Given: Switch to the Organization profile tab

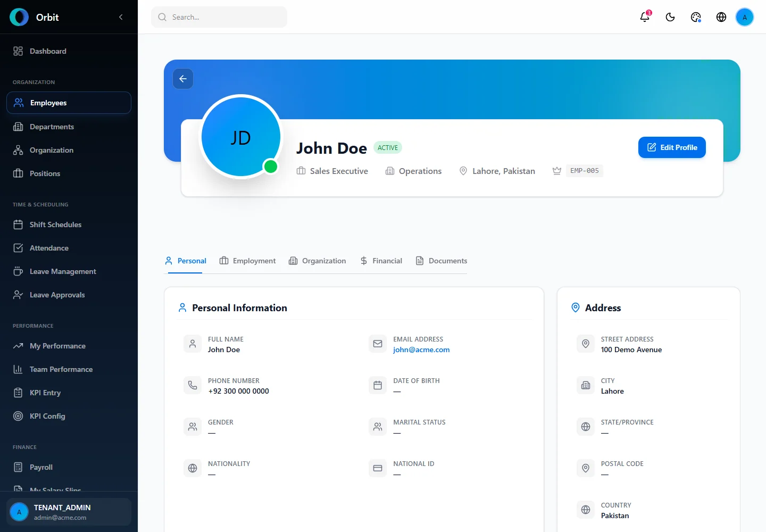Looking at the screenshot, I should click(317, 261).
